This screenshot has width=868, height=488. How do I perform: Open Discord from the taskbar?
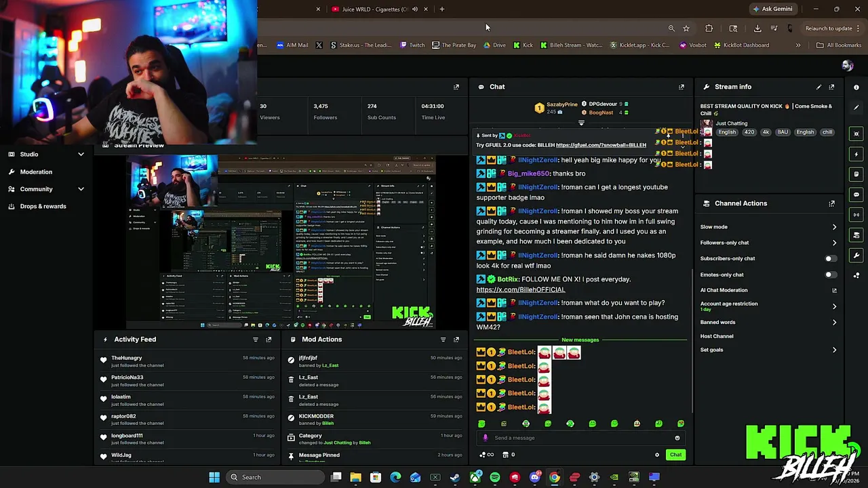534,477
